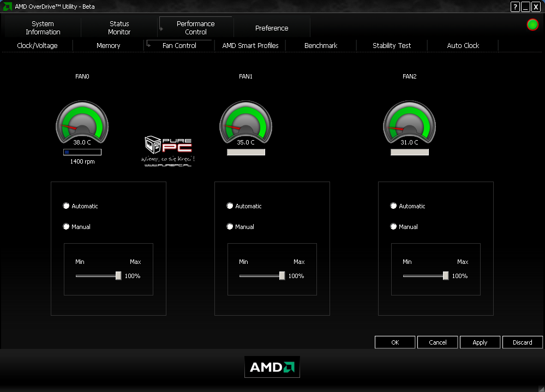Switch to Stability Test sub-tab
Image resolution: width=545 pixels, height=392 pixels.
click(x=392, y=45)
